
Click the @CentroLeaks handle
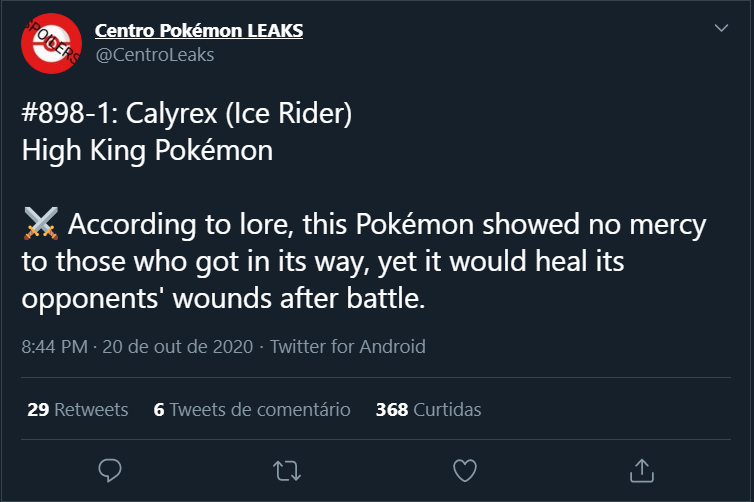(154, 54)
